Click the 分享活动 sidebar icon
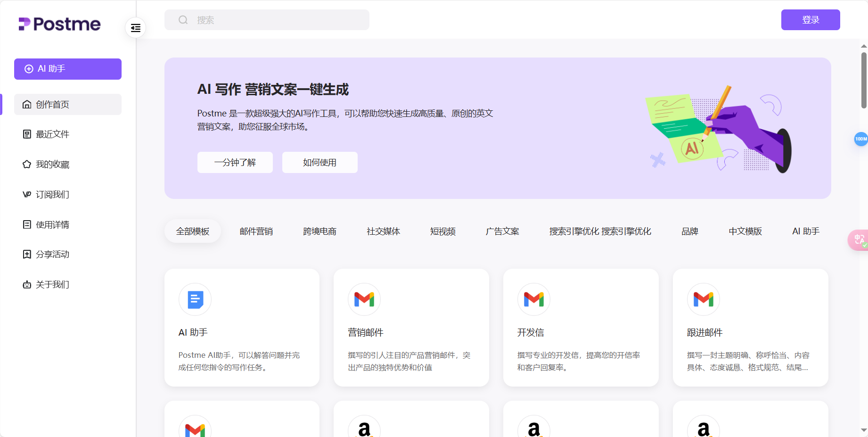This screenshot has height=437, width=868. 27,254
